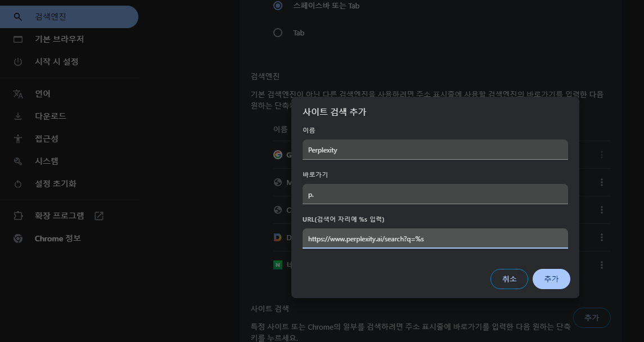Open 다운로드 settings
Screen dimensions: 644x342
[51, 116]
